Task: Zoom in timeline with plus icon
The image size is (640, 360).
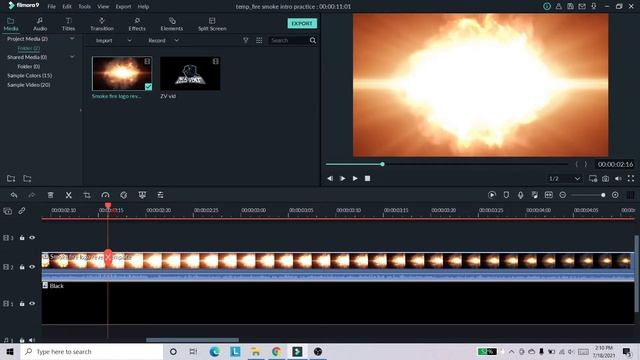Action: click(x=615, y=195)
